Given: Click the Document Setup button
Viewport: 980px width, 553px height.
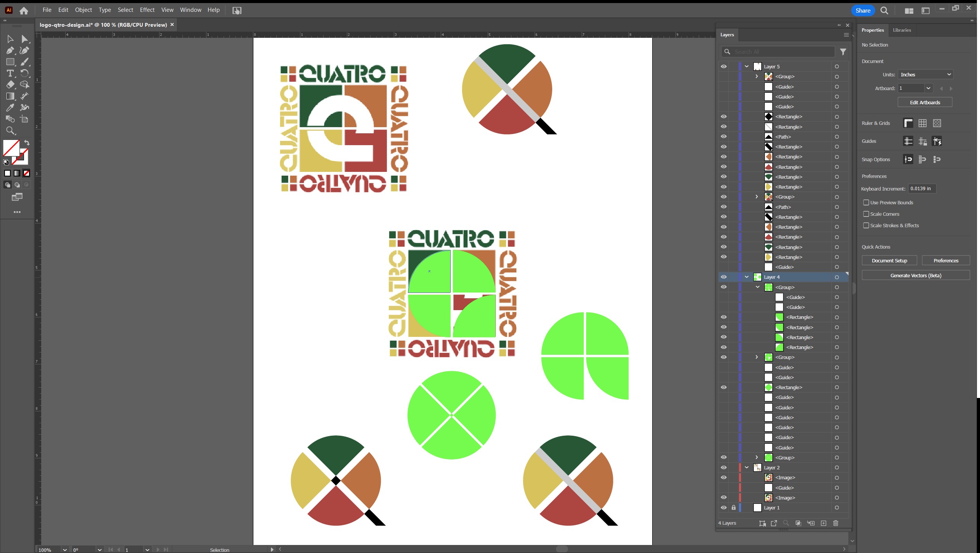Looking at the screenshot, I should (889, 260).
